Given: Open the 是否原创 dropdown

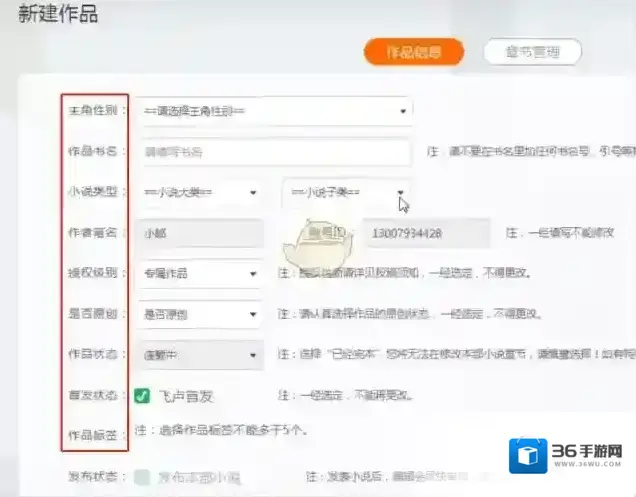Looking at the screenshot, I should pyautogui.click(x=200, y=314).
